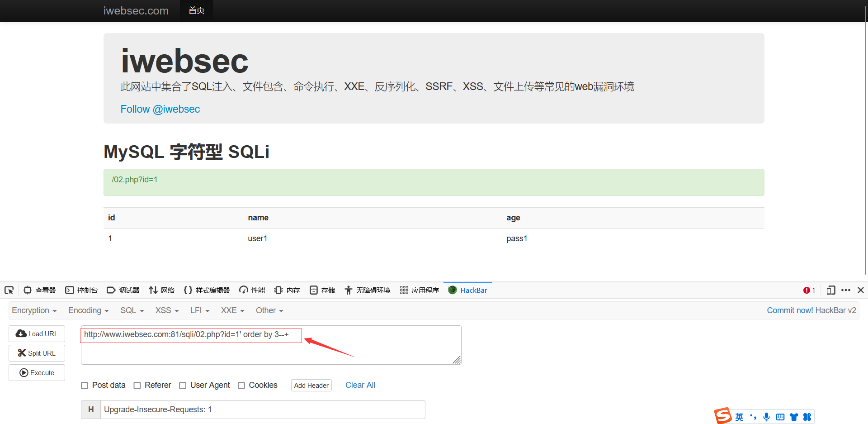The image size is (868, 424).
Task: Open the Sogou skin wardrobe icon
Action: point(794,417)
